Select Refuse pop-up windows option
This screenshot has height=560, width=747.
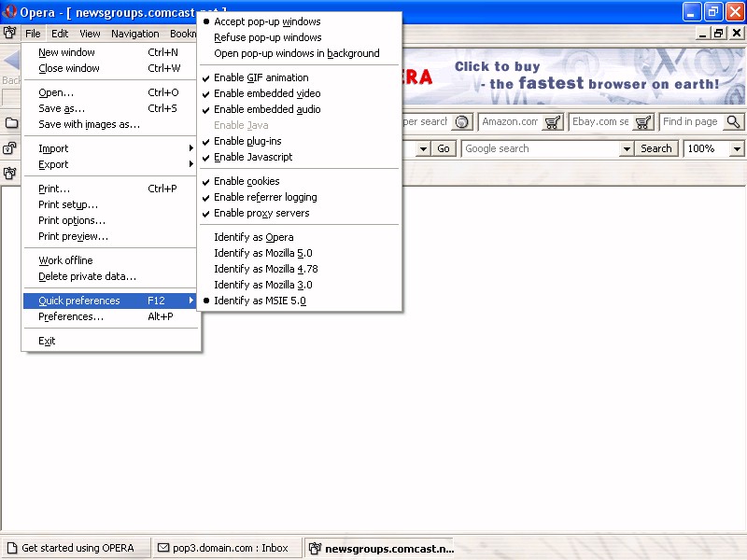tap(267, 37)
